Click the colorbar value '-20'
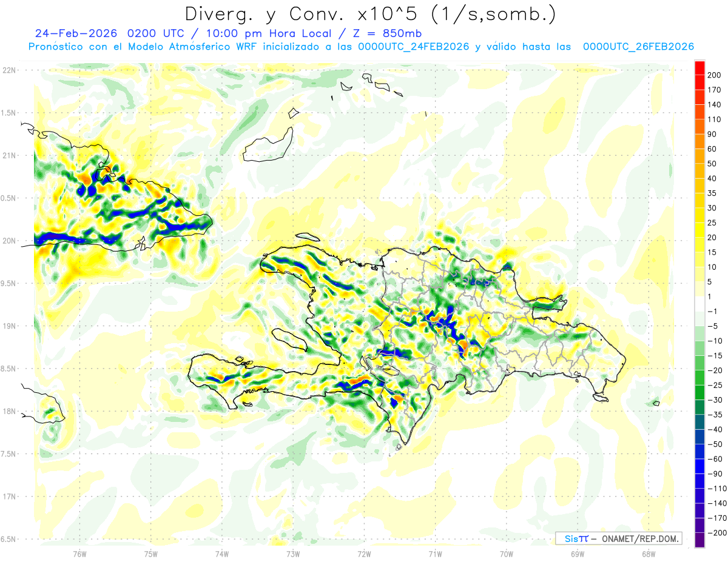Image resolution: width=728 pixels, height=562 pixels. pyautogui.click(x=715, y=370)
